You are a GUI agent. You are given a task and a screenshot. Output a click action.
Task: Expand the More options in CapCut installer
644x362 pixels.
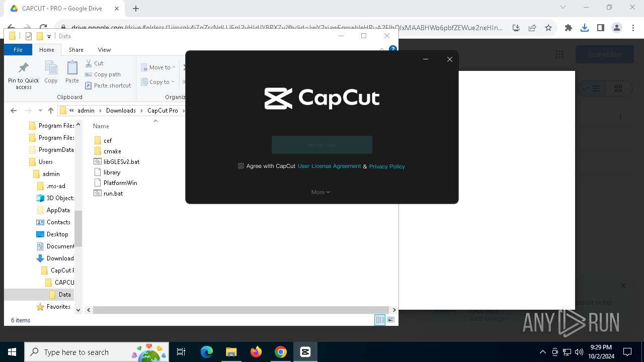(320, 192)
